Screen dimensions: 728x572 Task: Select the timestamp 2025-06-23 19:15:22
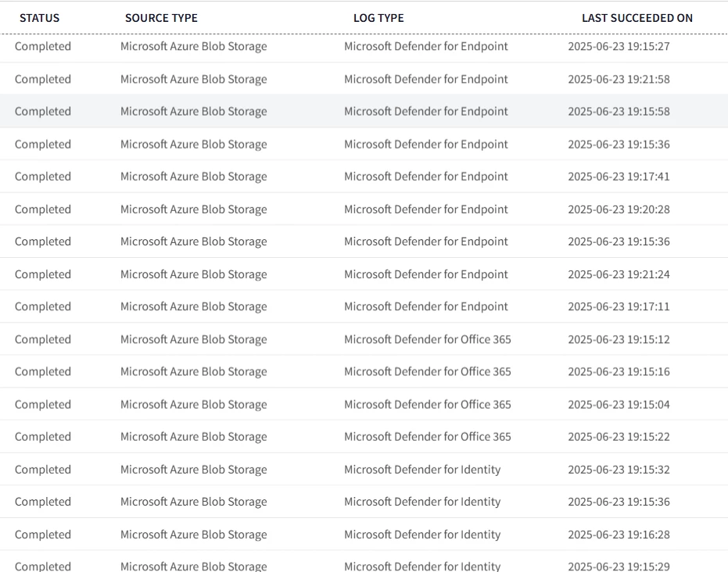coord(619,437)
